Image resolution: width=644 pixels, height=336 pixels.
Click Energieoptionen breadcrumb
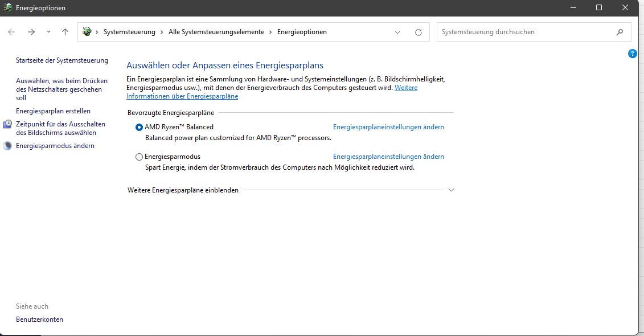302,32
